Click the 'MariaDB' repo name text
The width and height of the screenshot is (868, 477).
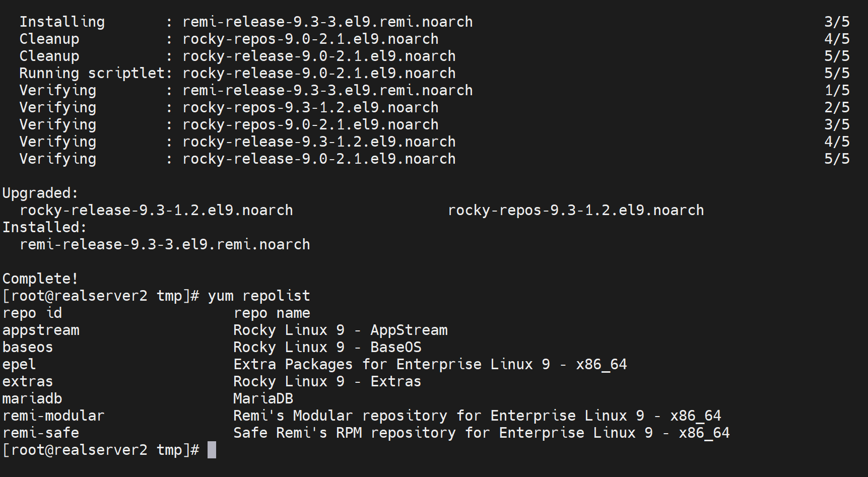click(263, 398)
